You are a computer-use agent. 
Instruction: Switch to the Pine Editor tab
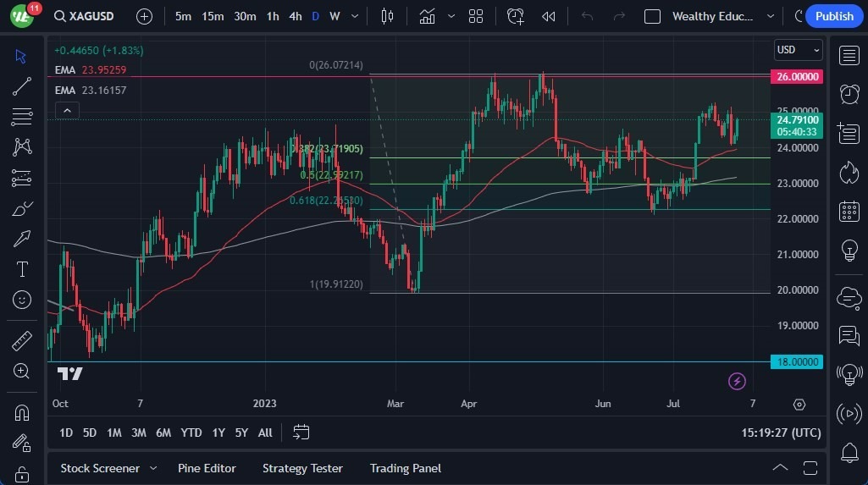pyautogui.click(x=207, y=468)
